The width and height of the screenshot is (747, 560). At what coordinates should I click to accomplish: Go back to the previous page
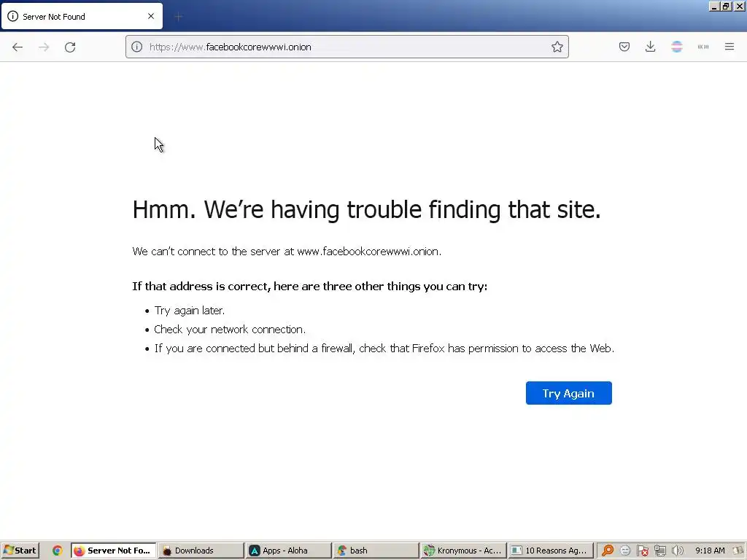click(x=18, y=47)
